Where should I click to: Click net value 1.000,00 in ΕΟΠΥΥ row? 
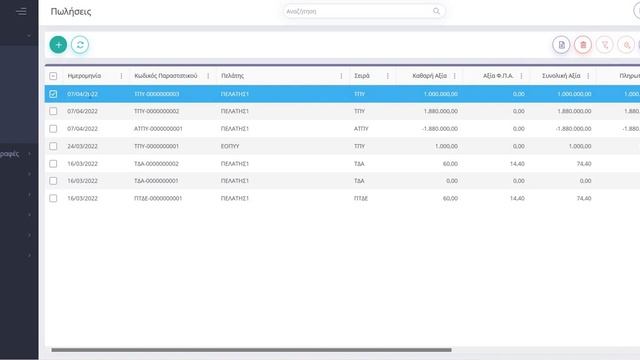pos(447,146)
